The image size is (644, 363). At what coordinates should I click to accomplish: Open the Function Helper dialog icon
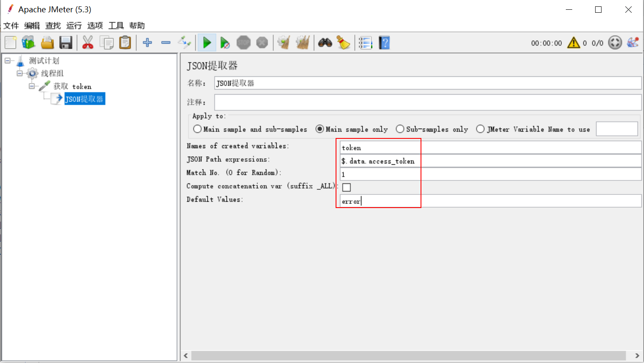(365, 42)
